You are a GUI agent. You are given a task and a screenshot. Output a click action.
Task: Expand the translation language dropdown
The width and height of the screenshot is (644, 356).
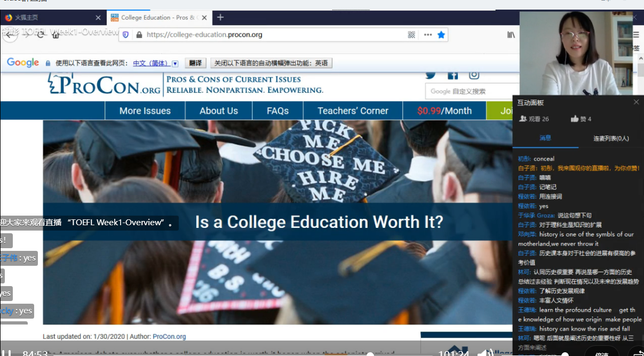pyautogui.click(x=175, y=63)
